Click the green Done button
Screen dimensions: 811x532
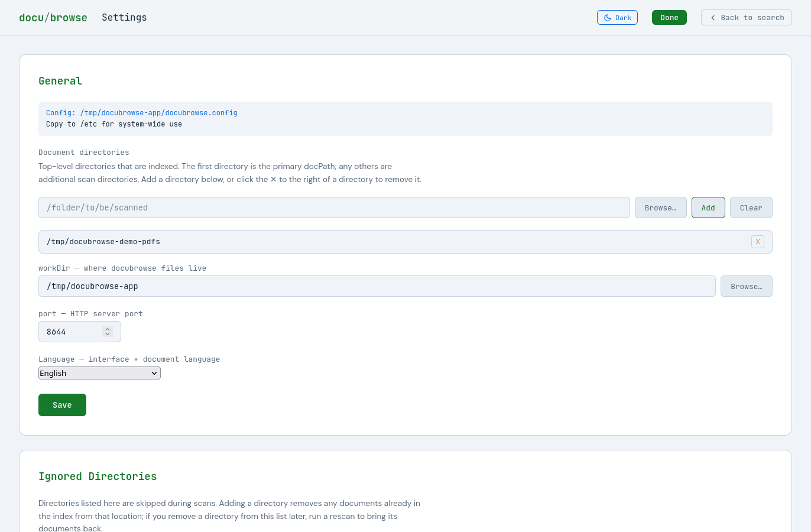(669, 18)
